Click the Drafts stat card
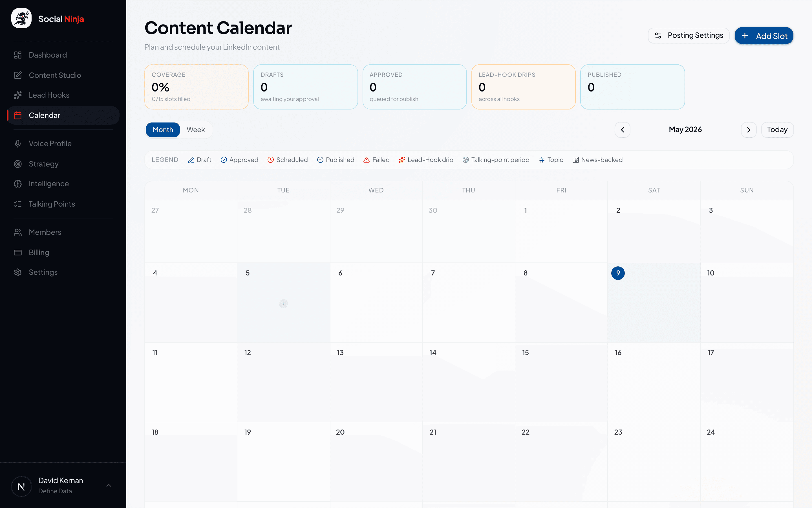The width and height of the screenshot is (812, 508). pos(305,87)
